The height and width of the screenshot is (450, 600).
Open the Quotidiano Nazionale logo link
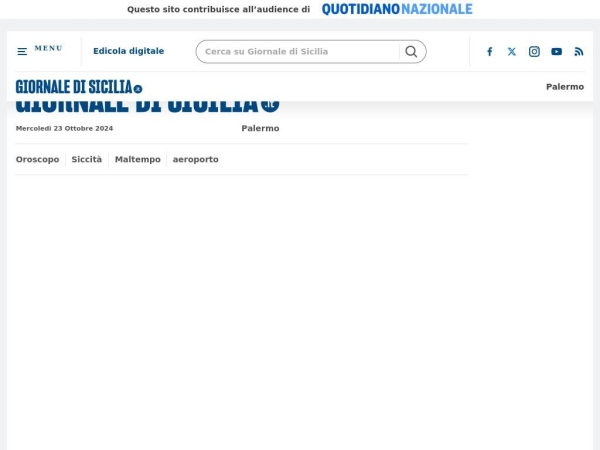click(397, 9)
